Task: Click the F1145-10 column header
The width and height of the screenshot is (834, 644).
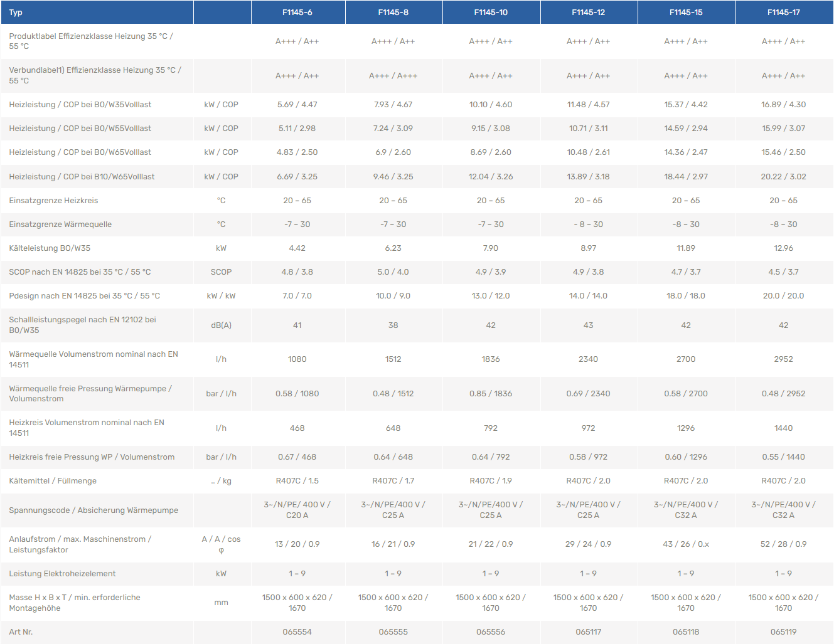Action: (x=491, y=13)
